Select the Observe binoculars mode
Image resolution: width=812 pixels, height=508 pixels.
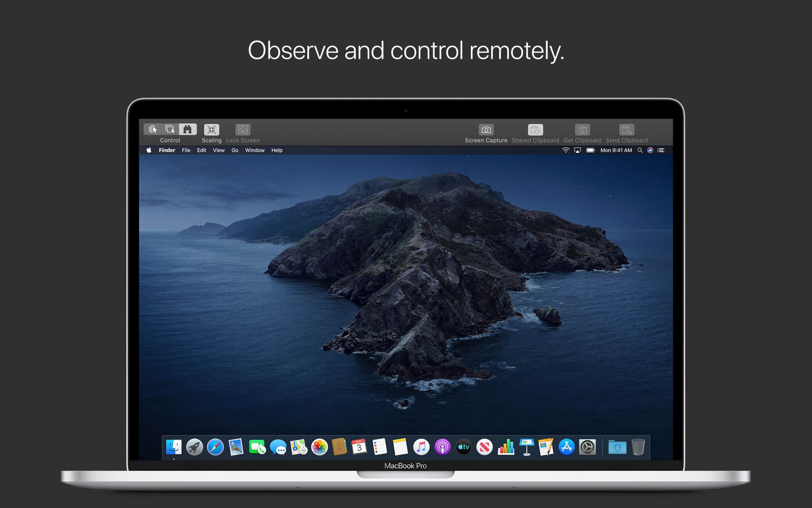coord(188,129)
